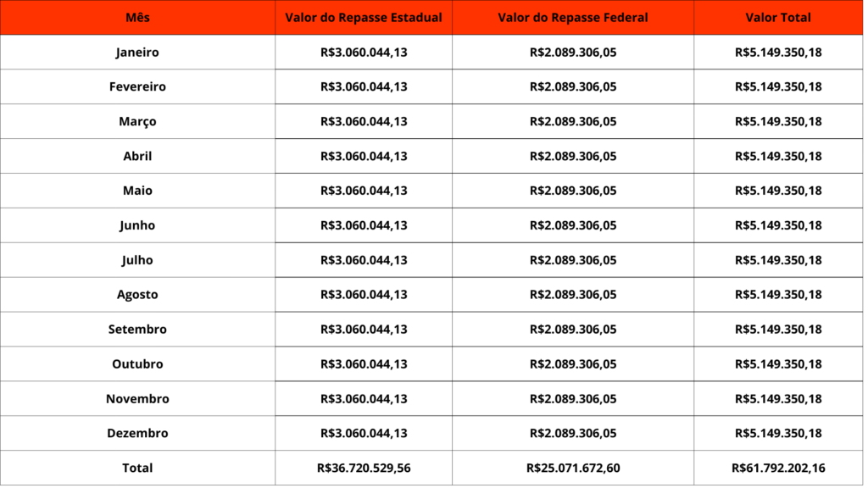Click the Novembro month cell

click(x=137, y=399)
